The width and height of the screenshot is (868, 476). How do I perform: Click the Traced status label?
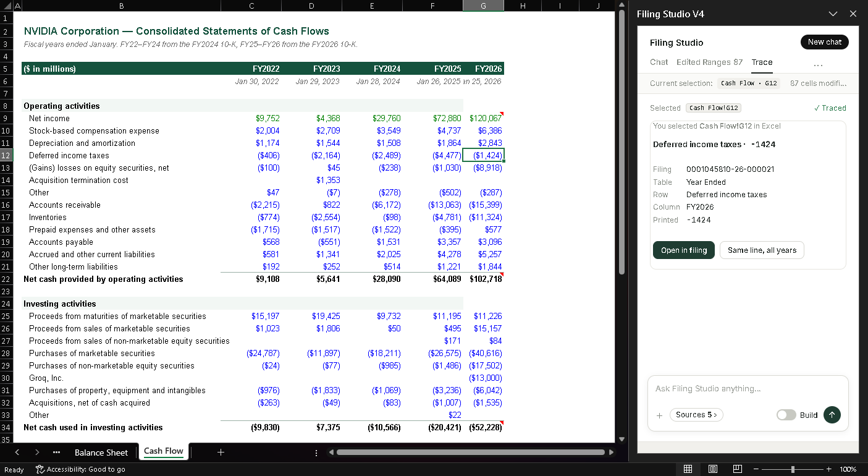click(x=830, y=108)
